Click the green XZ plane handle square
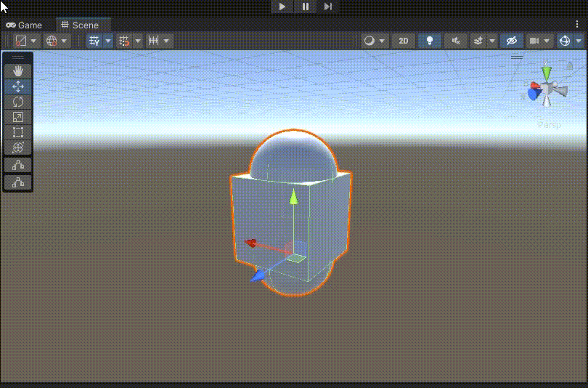Screen dimensions: 588x388 [297, 259]
